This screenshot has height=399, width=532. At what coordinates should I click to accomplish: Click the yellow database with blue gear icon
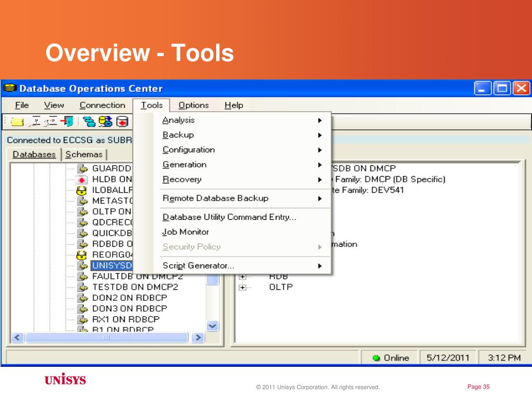pos(105,121)
